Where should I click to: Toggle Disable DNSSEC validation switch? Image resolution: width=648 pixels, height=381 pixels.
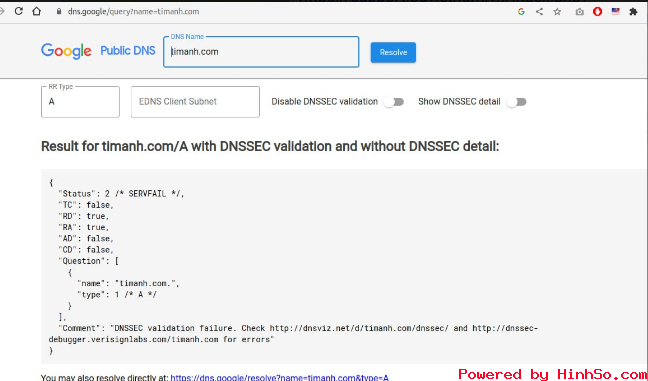coord(394,102)
